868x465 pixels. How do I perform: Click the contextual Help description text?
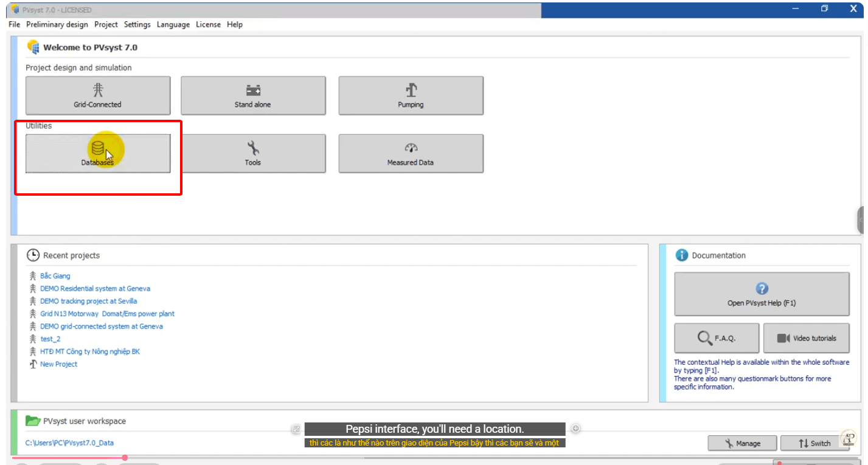point(762,374)
